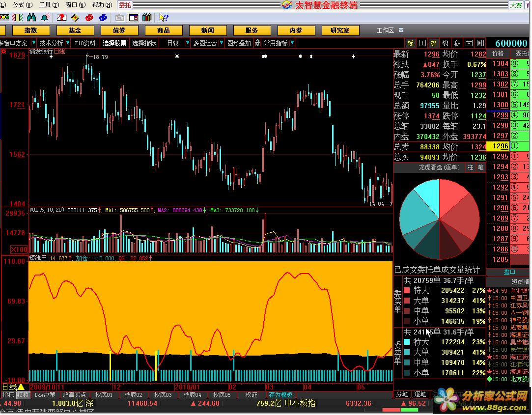Open the 常用指标 dropdown arrow
Image resolution: width=532 pixels, height=415 pixels.
[x=292, y=43]
